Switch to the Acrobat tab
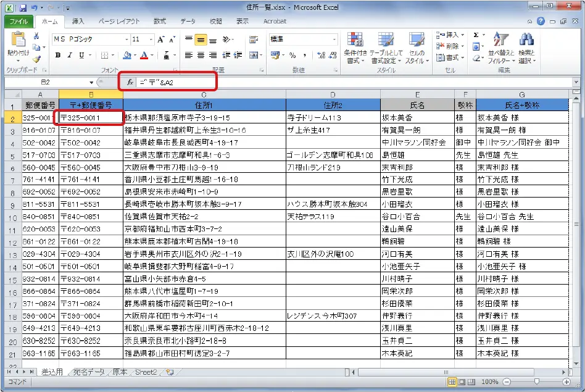This screenshot has width=585, height=392. [275, 21]
